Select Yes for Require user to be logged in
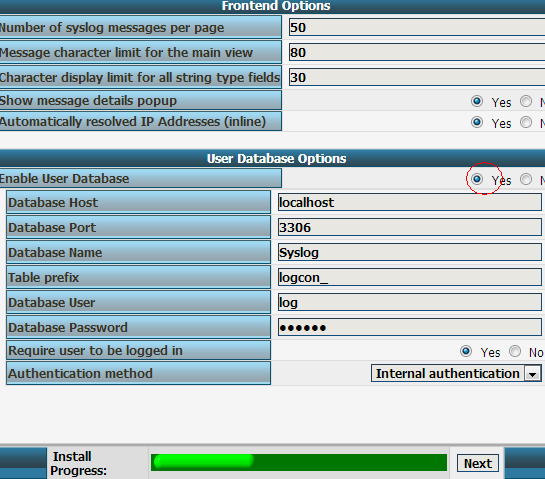 click(x=466, y=351)
